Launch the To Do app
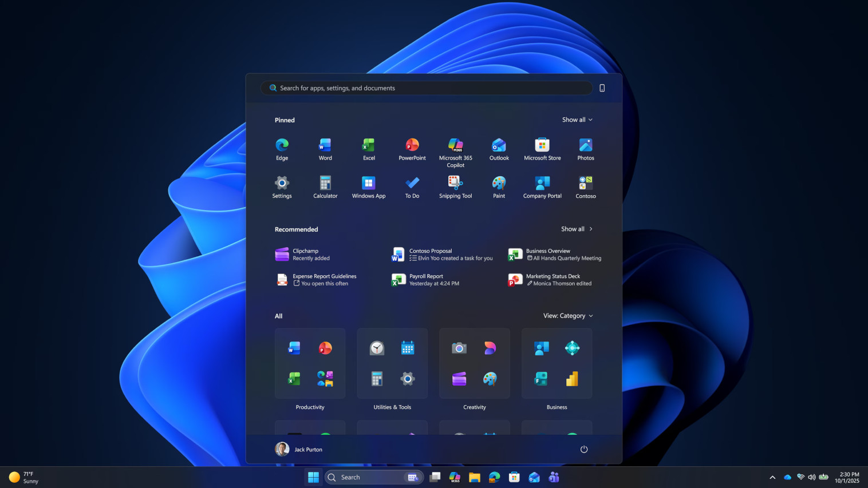Screen dimensions: 868x488 [412, 187]
